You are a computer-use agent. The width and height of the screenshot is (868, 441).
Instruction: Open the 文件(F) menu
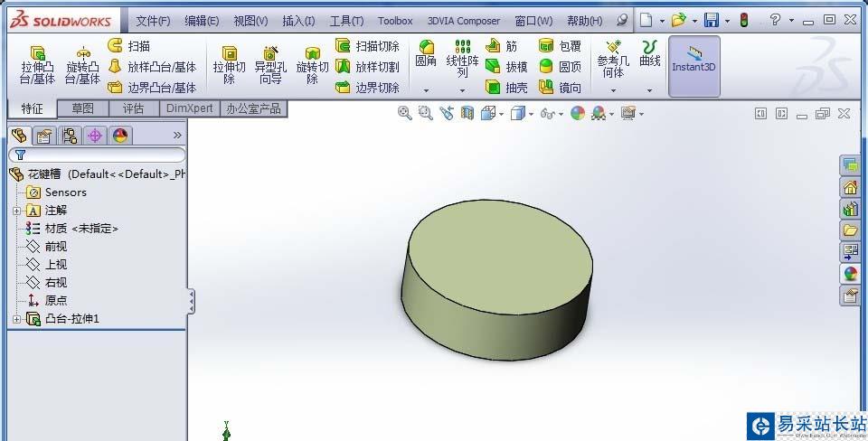pos(153,21)
